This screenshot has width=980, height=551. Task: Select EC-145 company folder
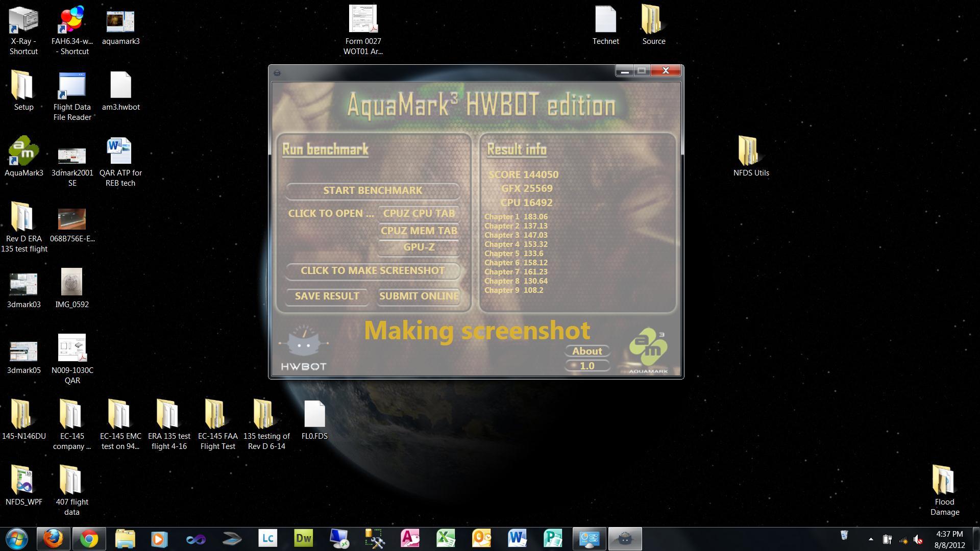coord(72,425)
